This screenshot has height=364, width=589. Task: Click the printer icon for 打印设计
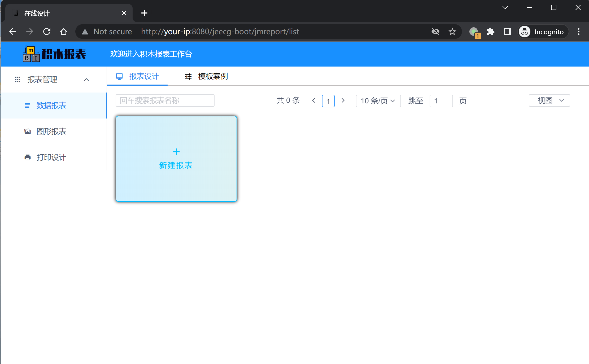coord(27,157)
